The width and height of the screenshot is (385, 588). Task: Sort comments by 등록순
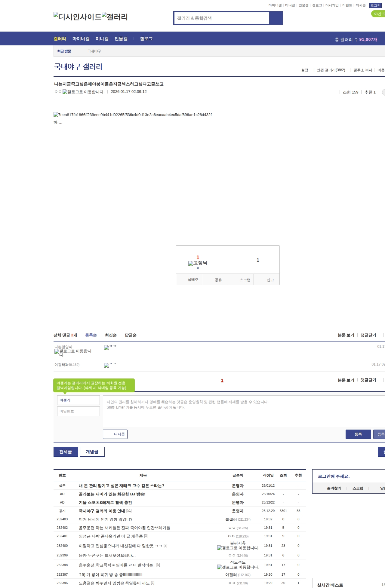coord(91,335)
